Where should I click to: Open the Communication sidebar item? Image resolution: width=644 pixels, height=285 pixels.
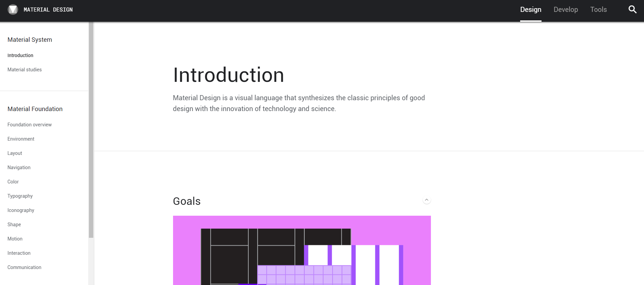pos(24,267)
